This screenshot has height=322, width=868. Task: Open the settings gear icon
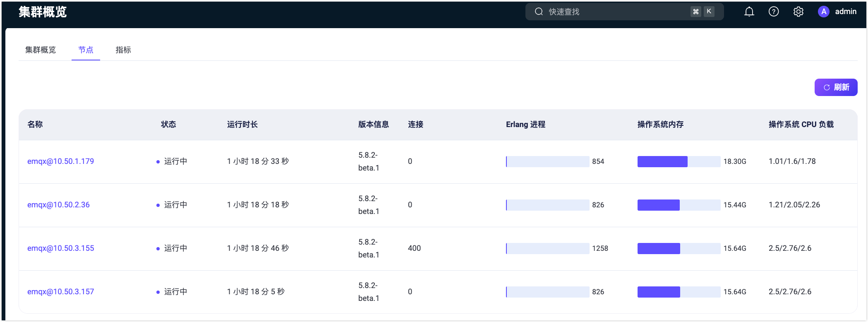(798, 12)
